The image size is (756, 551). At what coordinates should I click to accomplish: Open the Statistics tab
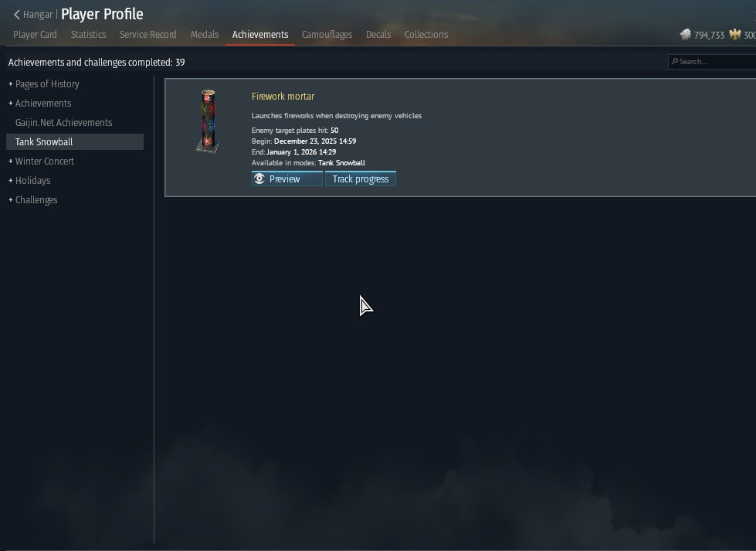click(88, 35)
